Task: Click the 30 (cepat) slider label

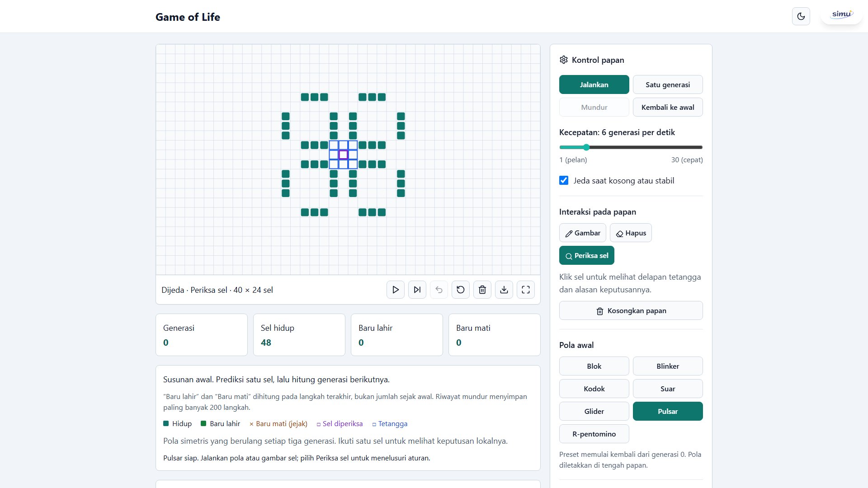Action: click(x=687, y=160)
